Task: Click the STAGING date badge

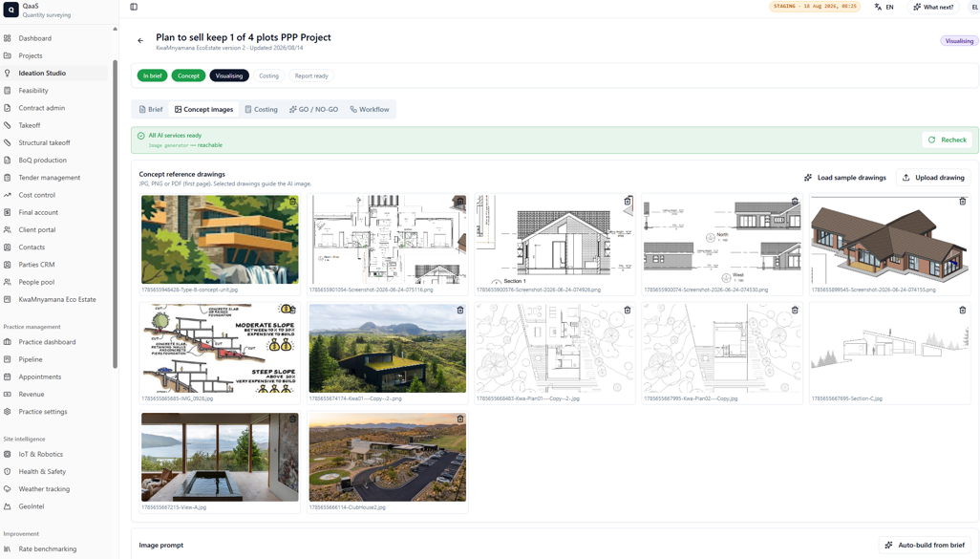Action: click(815, 7)
